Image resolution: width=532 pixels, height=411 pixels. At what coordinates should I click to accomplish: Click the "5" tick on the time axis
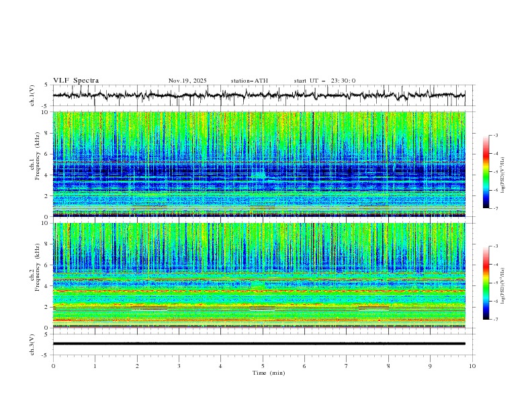[263, 366]
